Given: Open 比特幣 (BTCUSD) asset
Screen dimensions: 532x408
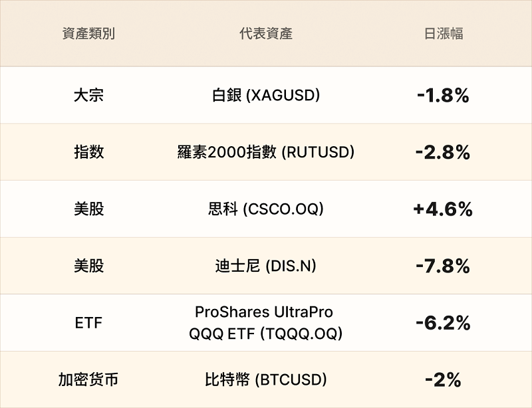Looking at the screenshot, I should point(266,380).
